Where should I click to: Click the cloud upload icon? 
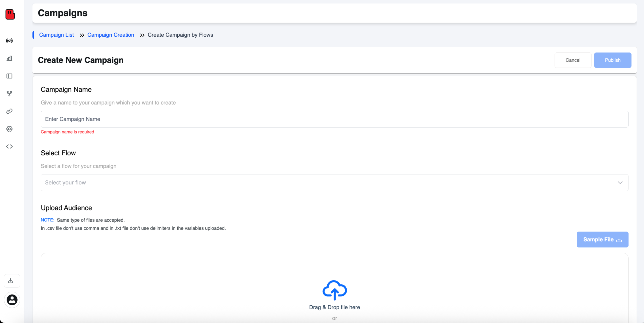tap(334, 290)
